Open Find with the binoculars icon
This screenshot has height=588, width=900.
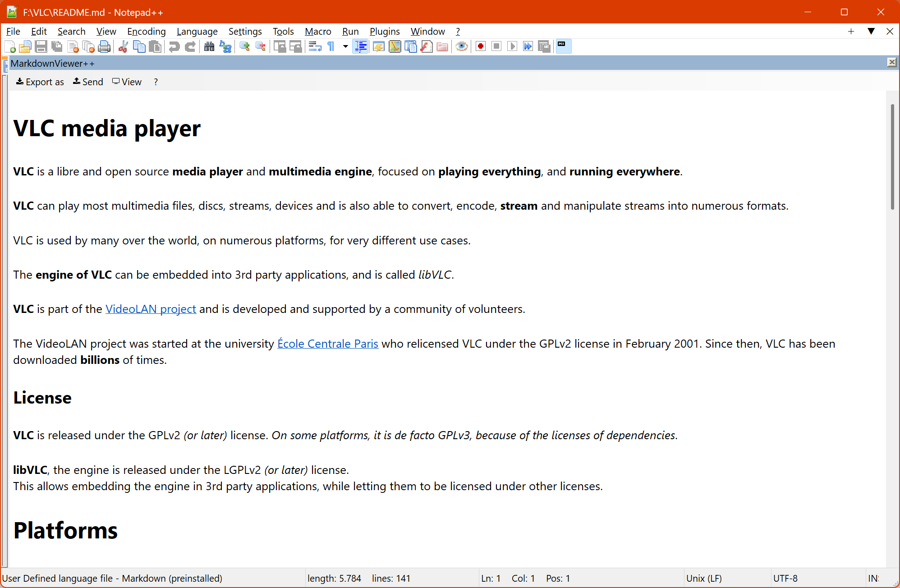(x=209, y=46)
